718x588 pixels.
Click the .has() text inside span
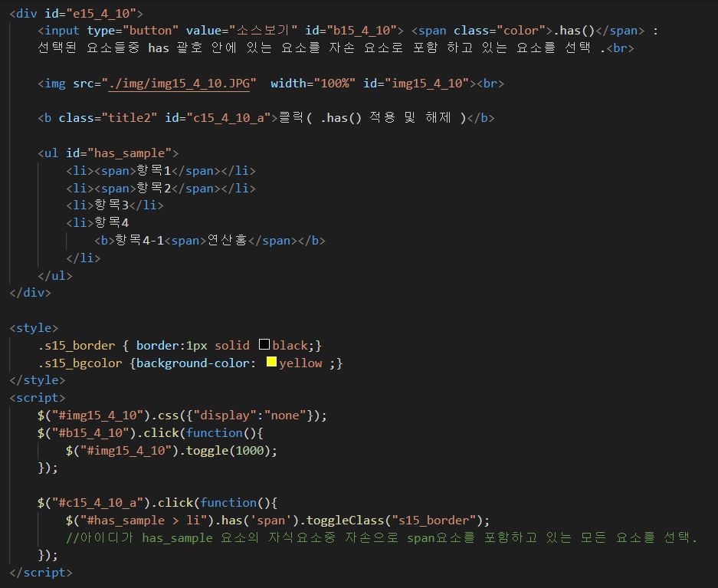(x=574, y=30)
